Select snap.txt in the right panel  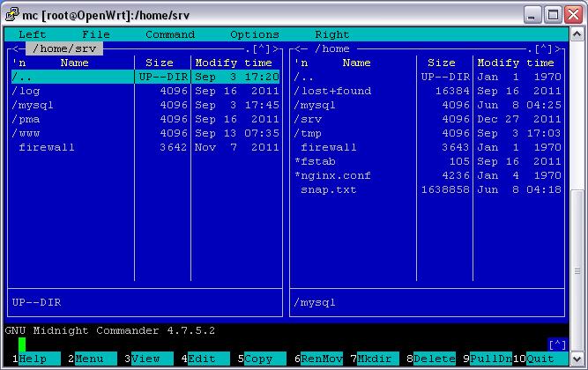328,189
